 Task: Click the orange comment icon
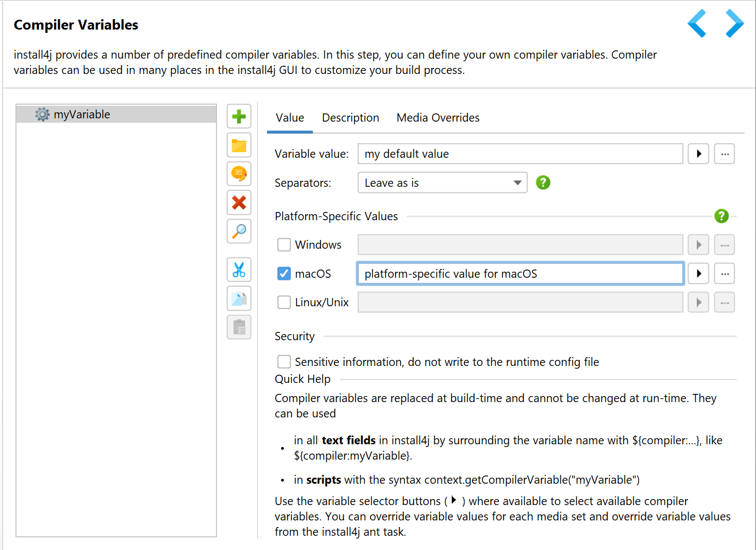[239, 174]
